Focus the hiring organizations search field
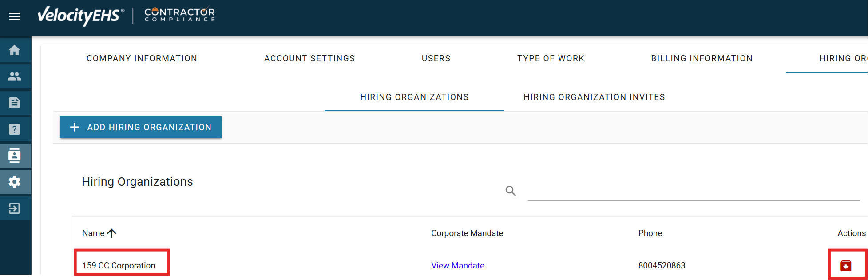The width and height of the screenshot is (868, 280). (x=694, y=192)
